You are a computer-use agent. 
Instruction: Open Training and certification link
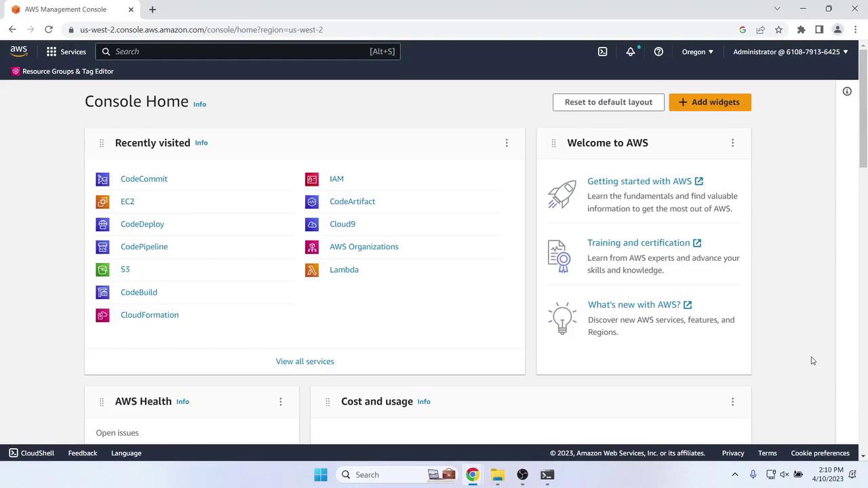point(644,243)
